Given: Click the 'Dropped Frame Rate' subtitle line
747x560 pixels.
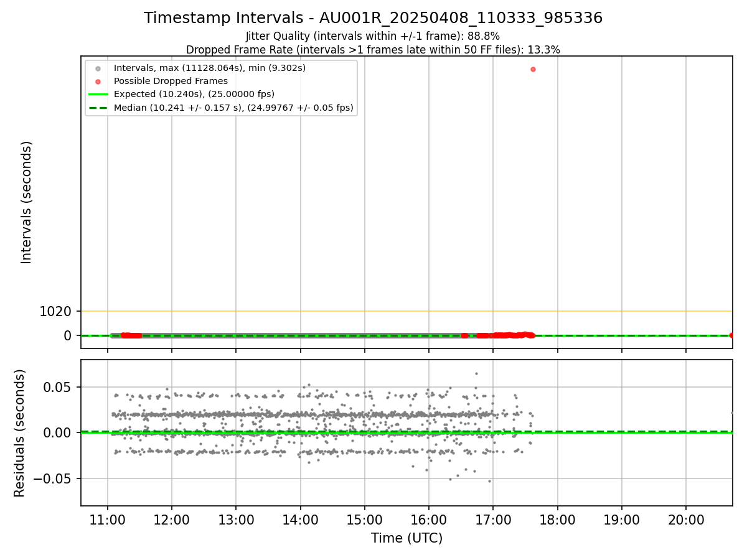Looking at the screenshot, I should 373,50.
